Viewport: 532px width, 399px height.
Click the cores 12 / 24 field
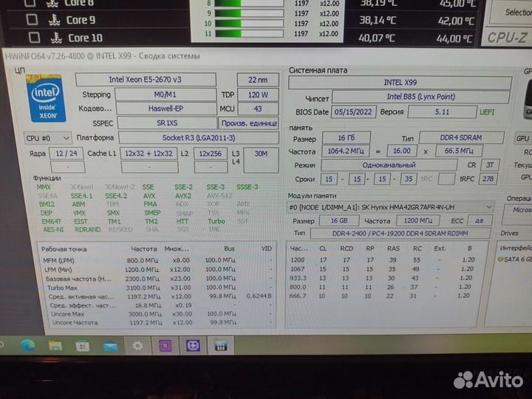coord(66,154)
